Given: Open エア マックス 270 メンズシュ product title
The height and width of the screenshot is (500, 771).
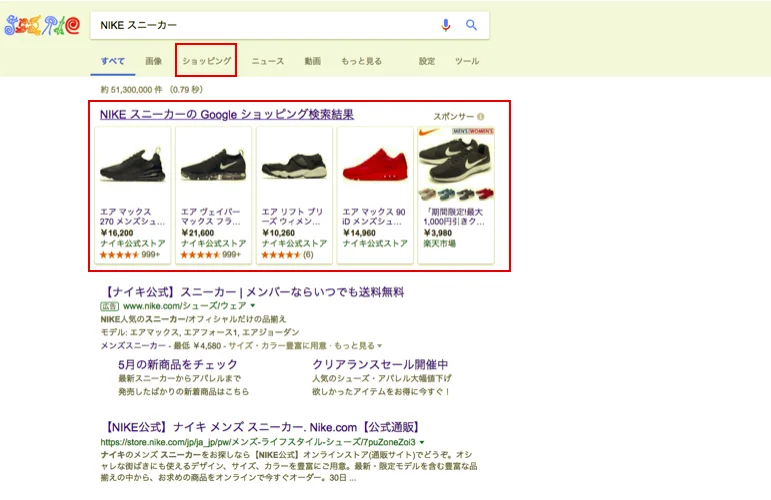Looking at the screenshot, I should tap(132, 217).
